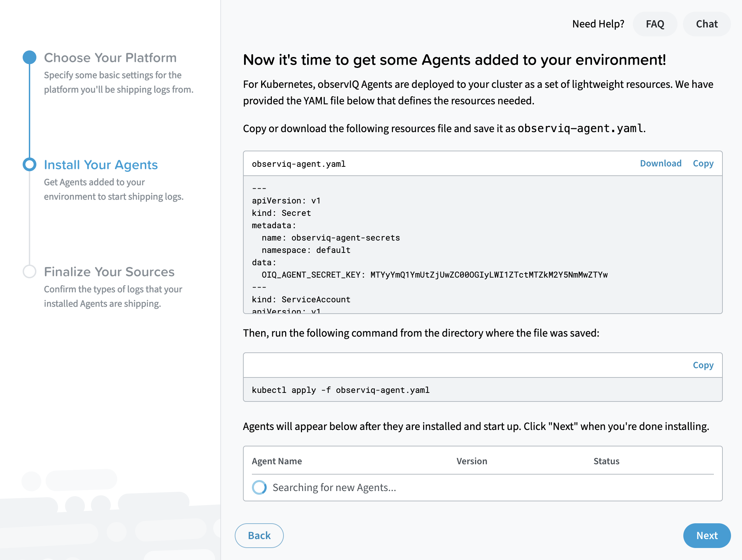The height and width of the screenshot is (560, 742).
Task: Go to the Next step
Action: click(x=707, y=535)
